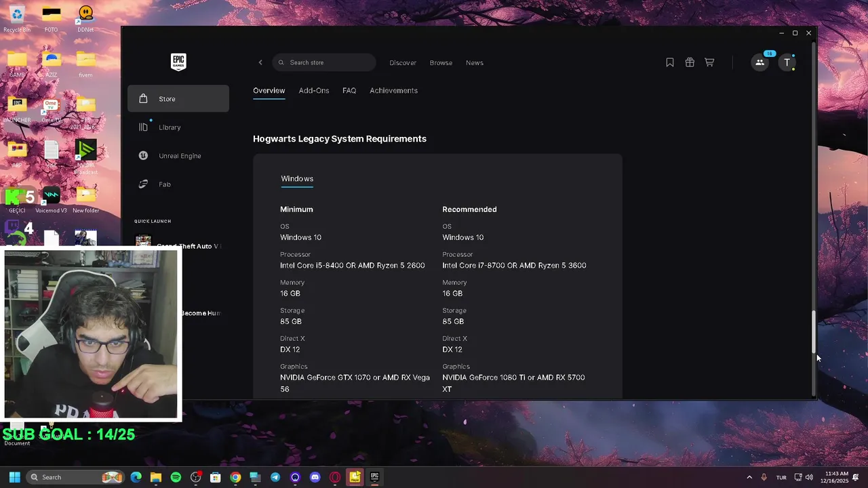Open the Windows Start menu
Image resolution: width=868 pixels, height=488 pixels.
(14, 477)
